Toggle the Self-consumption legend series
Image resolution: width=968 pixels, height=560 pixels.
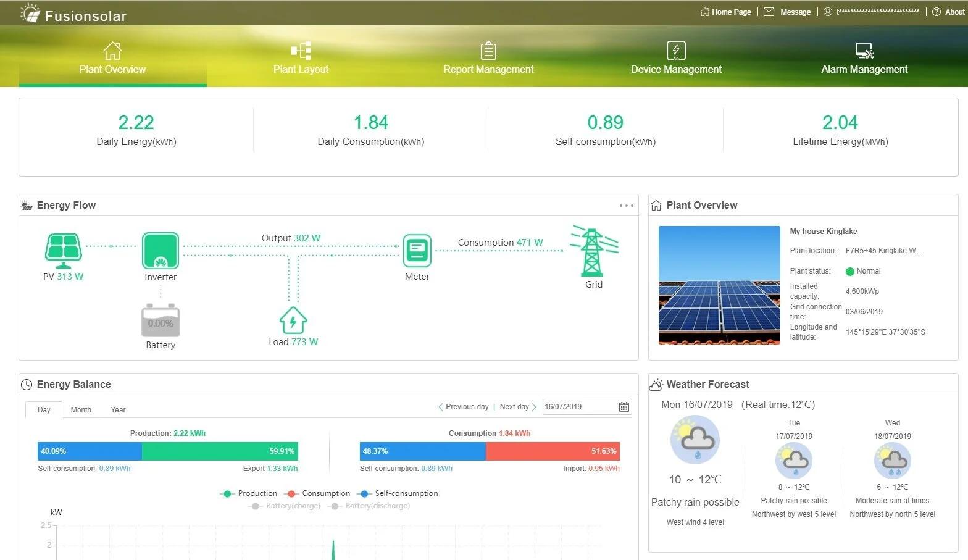point(398,493)
